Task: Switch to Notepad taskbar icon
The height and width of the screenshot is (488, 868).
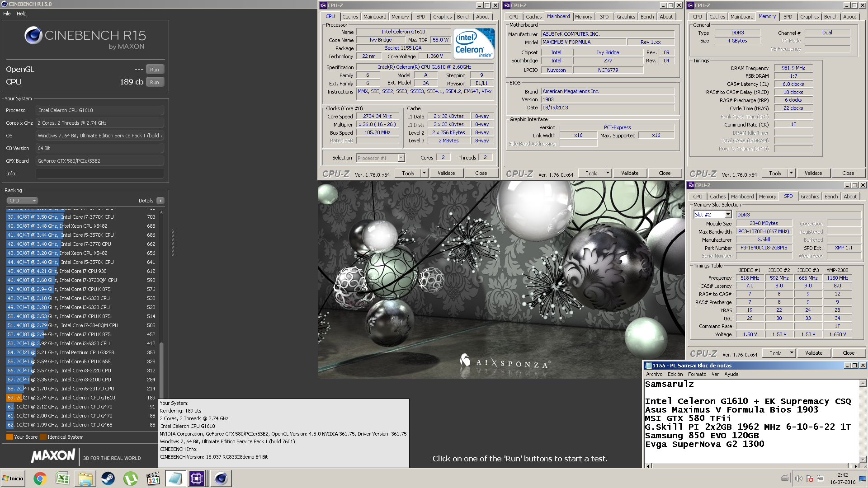Action: click(x=175, y=479)
